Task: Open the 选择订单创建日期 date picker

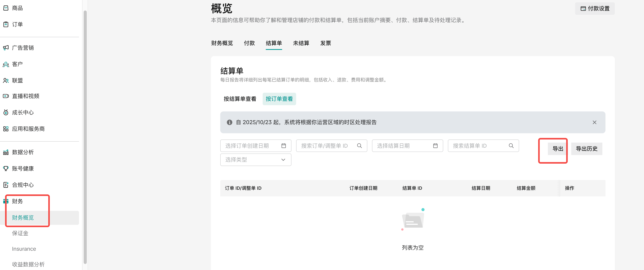Action: pos(255,146)
